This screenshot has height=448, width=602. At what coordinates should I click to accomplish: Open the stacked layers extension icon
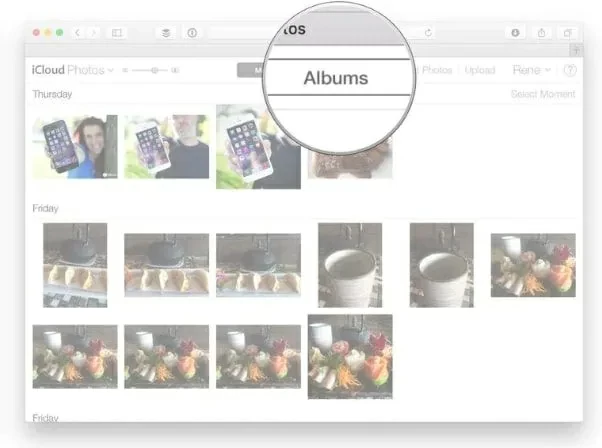pos(166,33)
